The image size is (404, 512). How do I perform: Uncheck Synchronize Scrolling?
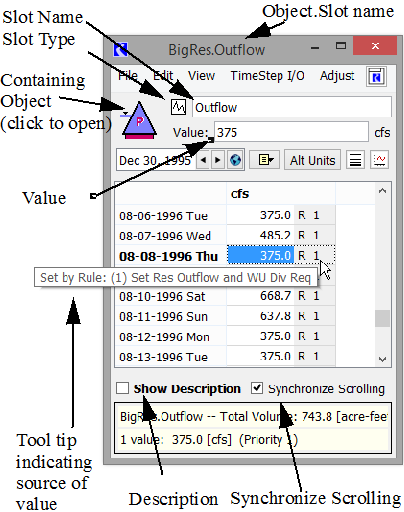[x=257, y=388]
